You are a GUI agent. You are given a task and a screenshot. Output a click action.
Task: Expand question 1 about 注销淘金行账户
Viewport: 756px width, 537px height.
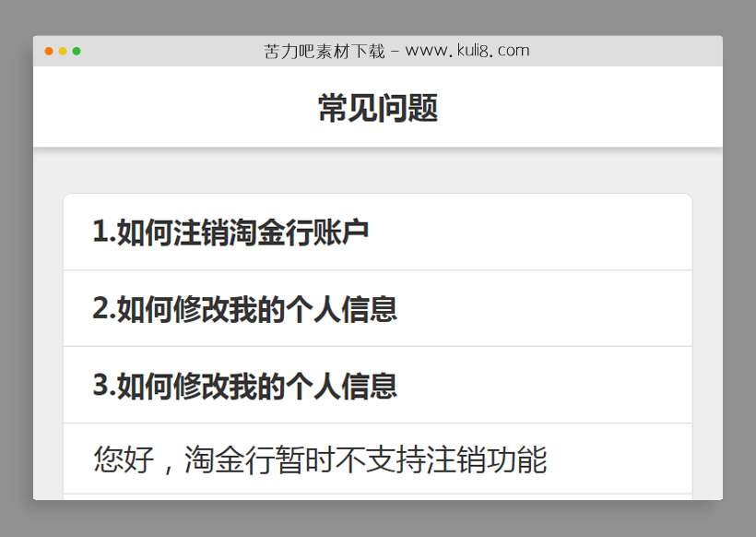[229, 232]
